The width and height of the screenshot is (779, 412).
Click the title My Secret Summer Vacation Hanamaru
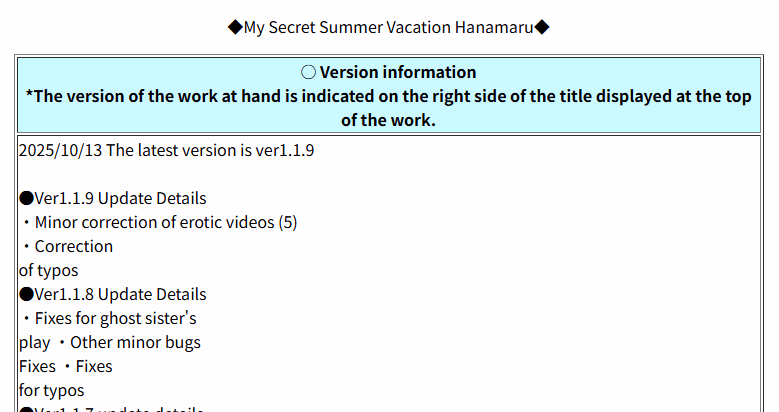(x=388, y=27)
